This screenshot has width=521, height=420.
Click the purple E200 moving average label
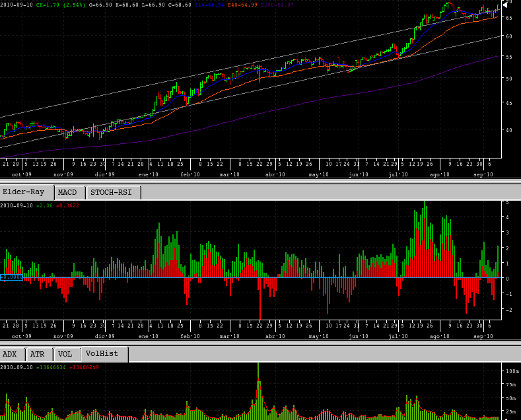coord(277,5)
